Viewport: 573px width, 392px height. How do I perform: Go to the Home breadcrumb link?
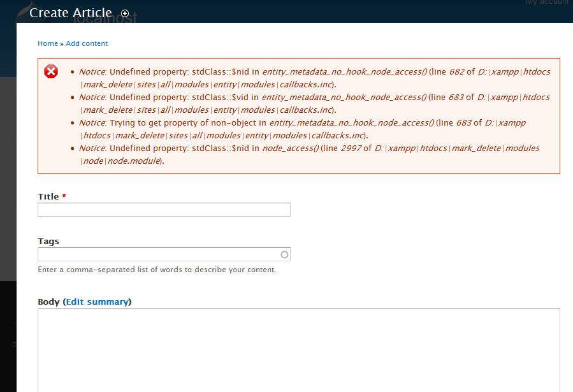(48, 43)
